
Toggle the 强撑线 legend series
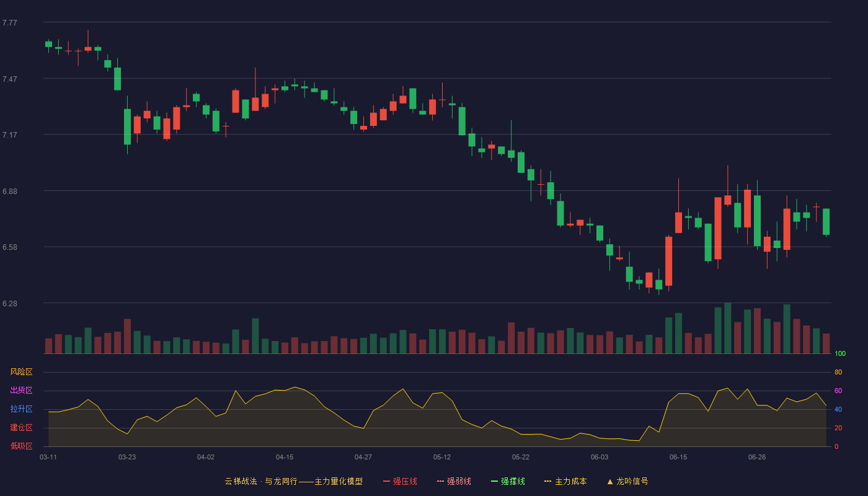click(508, 481)
